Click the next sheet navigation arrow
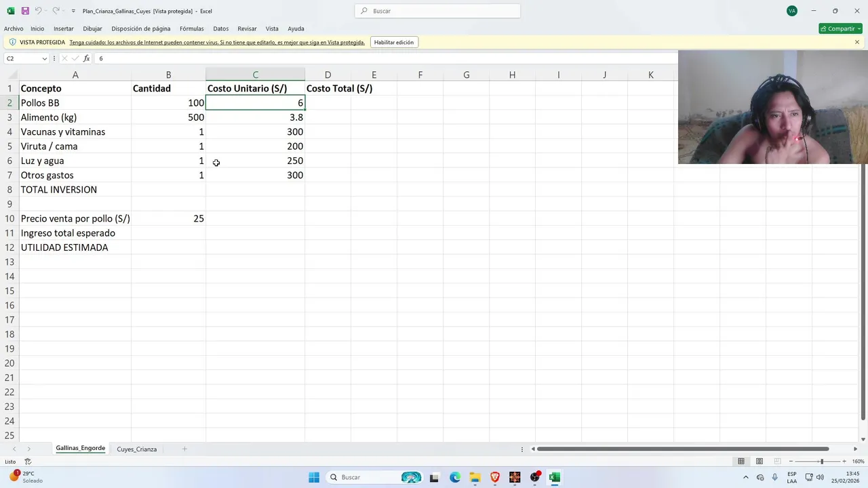 [28, 449]
